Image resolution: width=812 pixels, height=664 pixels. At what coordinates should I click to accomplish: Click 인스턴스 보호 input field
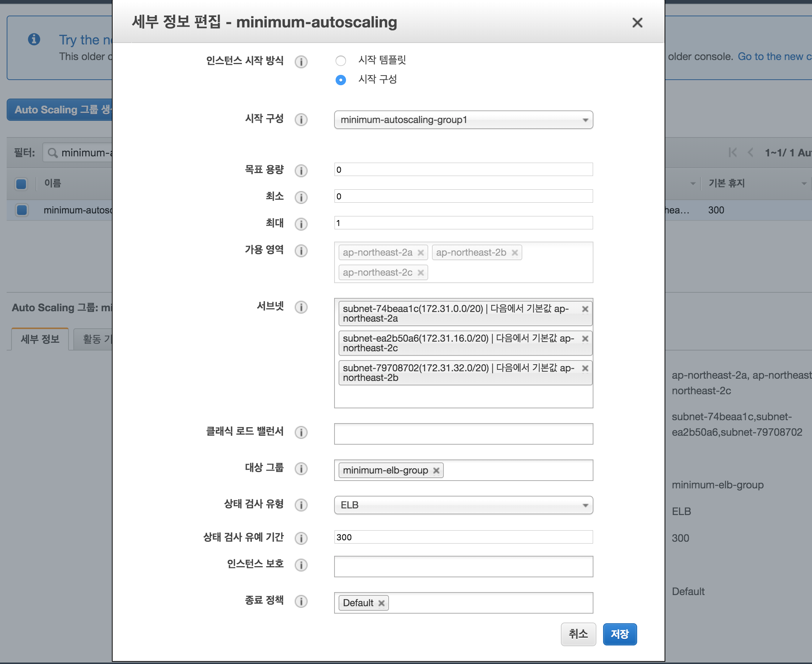coord(463,567)
